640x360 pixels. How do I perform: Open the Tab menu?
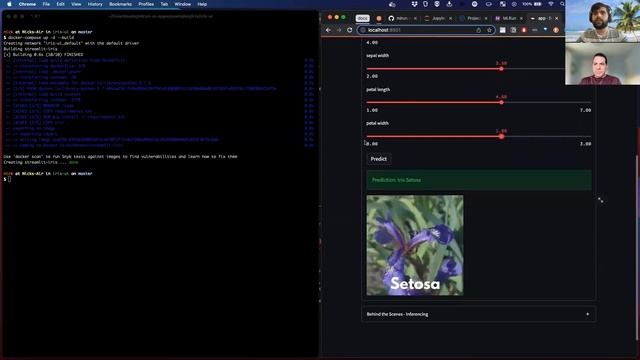(164, 4)
